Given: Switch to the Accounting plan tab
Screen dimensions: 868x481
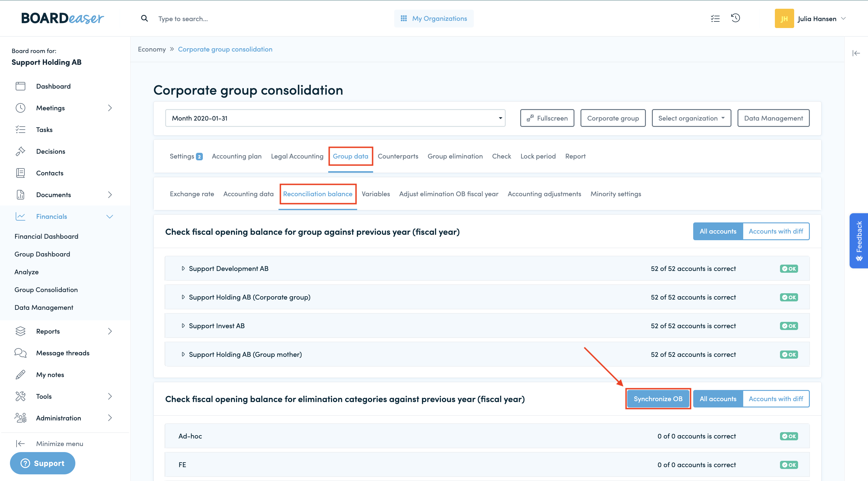Looking at the screenshot, I should click(x=237, y=156).
